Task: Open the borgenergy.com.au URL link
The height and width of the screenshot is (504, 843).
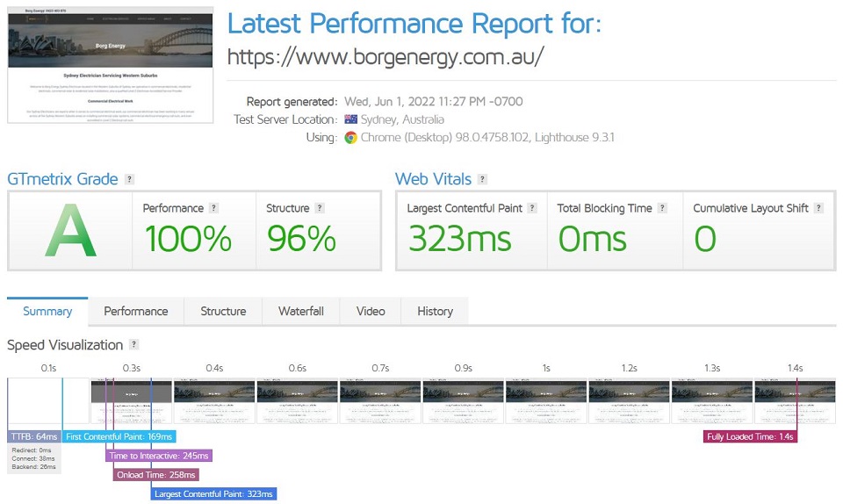Action: pyautogui.click(x=385, y=56)
